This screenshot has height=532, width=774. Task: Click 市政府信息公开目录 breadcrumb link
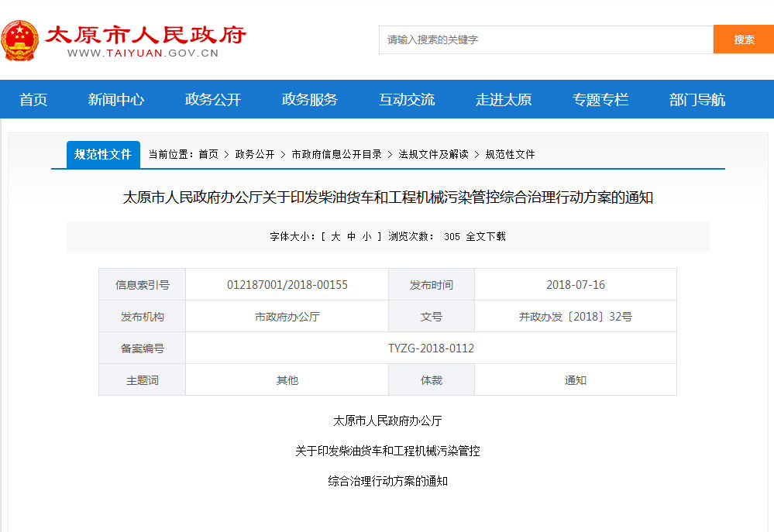(336, 154)
